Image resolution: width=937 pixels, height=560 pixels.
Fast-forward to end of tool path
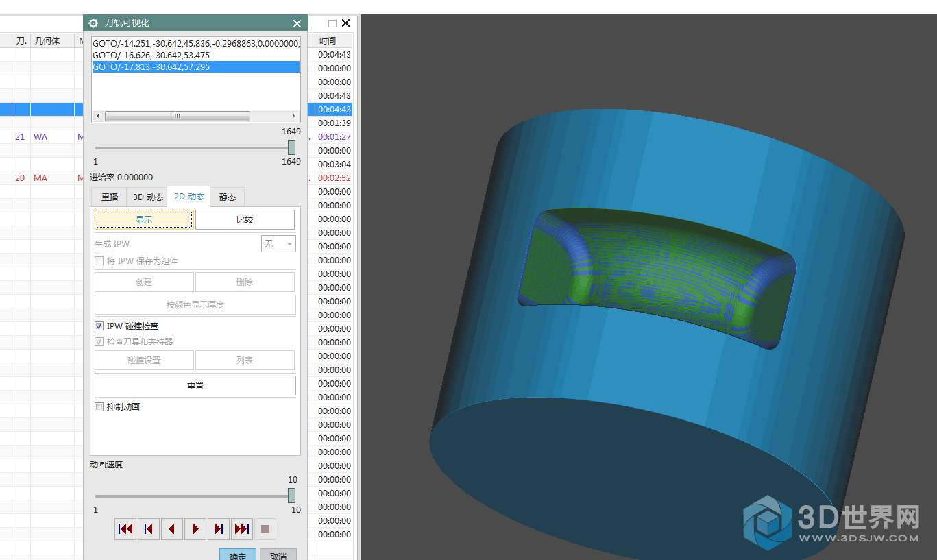point(242,529)
